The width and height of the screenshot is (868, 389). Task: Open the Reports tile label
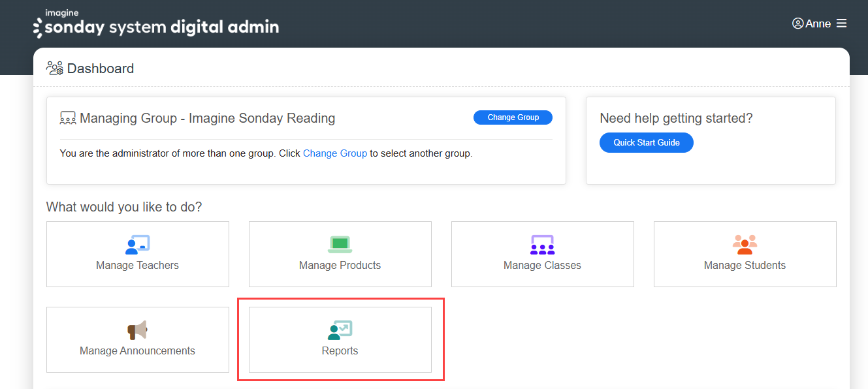pyautogui.click(x=340, y=350)
